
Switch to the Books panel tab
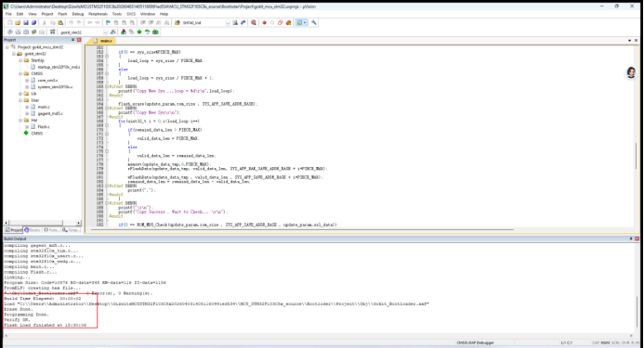33,230
